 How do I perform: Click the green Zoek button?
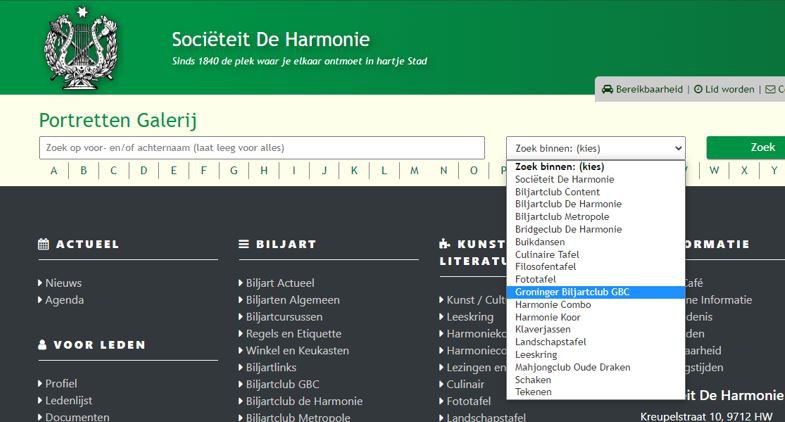point(745,147)
